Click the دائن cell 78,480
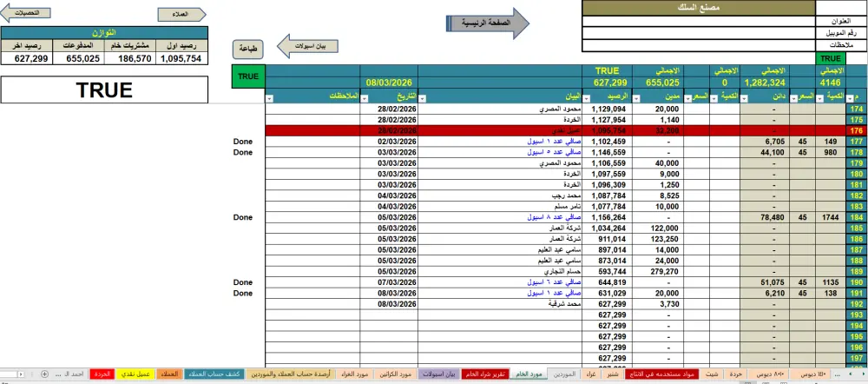 765,218
